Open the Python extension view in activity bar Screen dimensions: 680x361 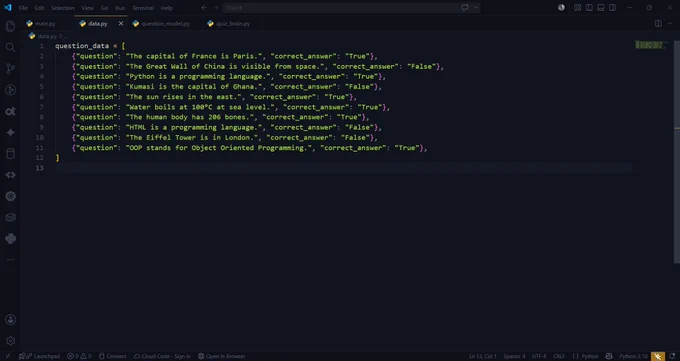click(10, 239)
